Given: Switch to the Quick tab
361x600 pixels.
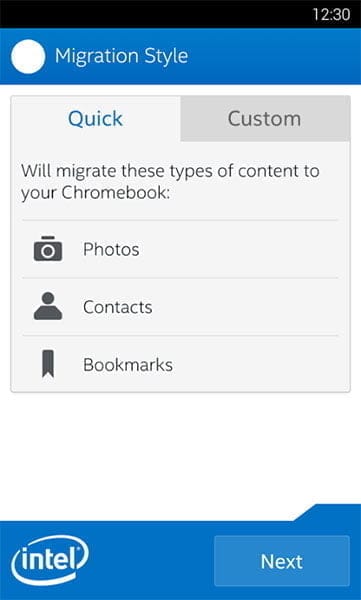Looking at the screenshot, I should [x=95, y=119].
